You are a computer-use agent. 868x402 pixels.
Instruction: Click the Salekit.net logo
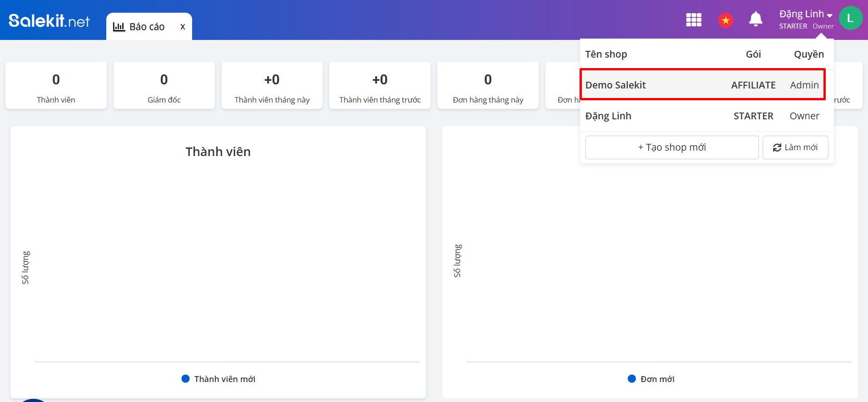tap(49, 21)
